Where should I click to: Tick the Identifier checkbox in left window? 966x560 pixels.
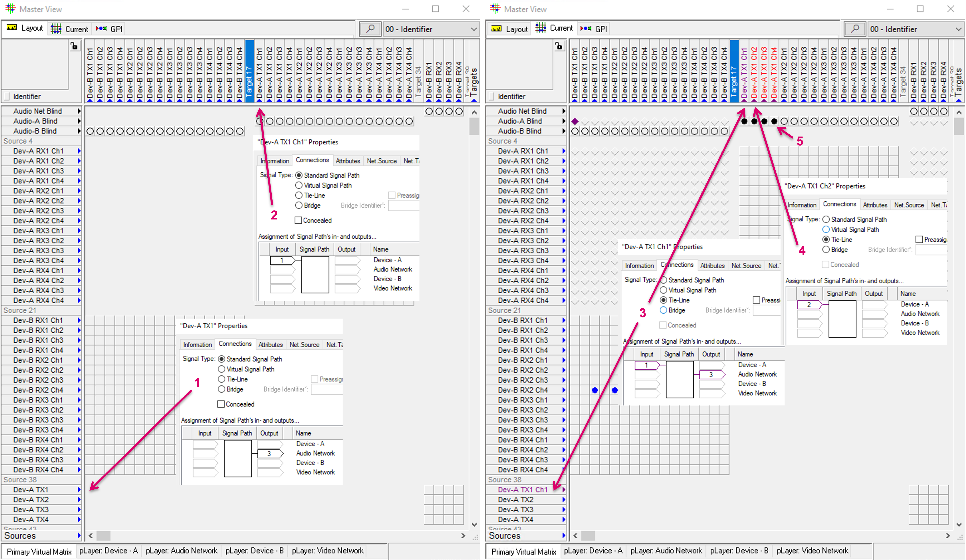pos(7,97)
